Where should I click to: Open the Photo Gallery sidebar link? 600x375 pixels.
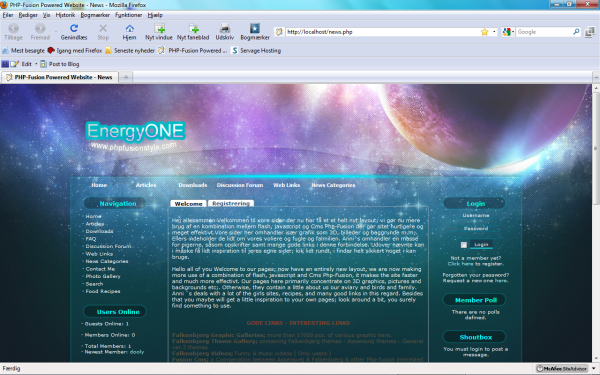[103, 276]
